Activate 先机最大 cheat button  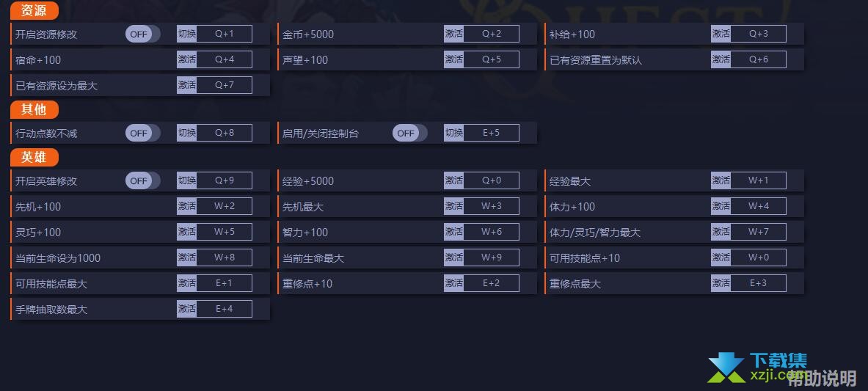point(453,206)
